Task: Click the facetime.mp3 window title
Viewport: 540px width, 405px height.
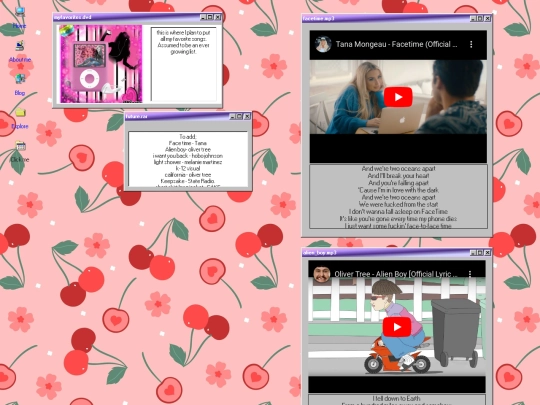Action: pyautogui.click(x=319, y=18)
